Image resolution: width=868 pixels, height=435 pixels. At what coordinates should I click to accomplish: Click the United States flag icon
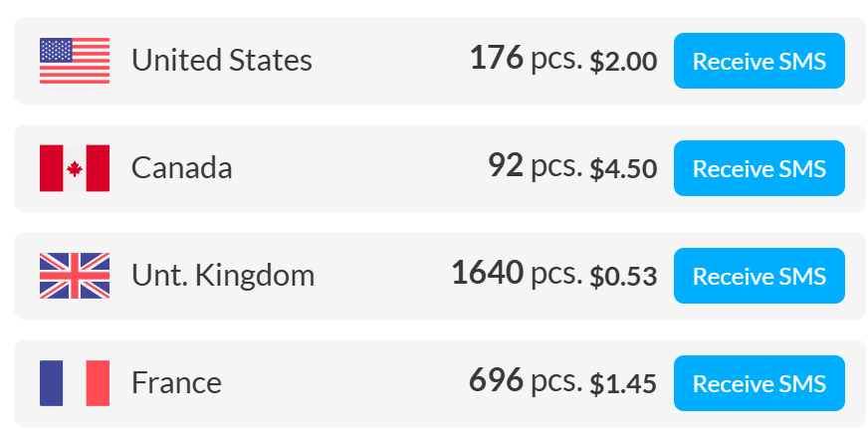[x=75, y=61]
